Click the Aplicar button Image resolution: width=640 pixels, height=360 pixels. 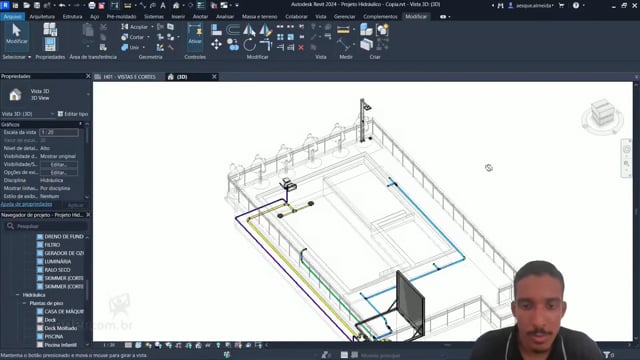[x=76, y=205]
